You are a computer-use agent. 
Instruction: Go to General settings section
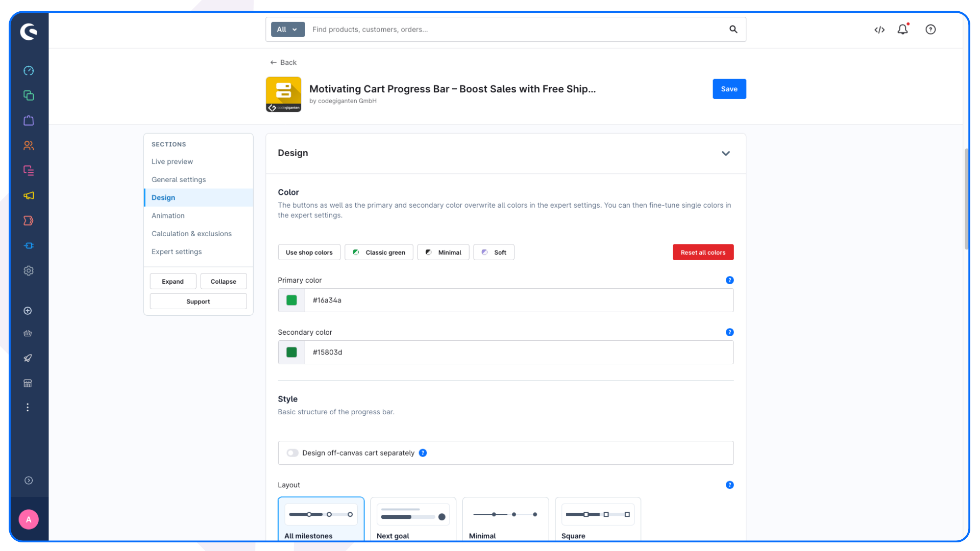click(x=179, y=180)
